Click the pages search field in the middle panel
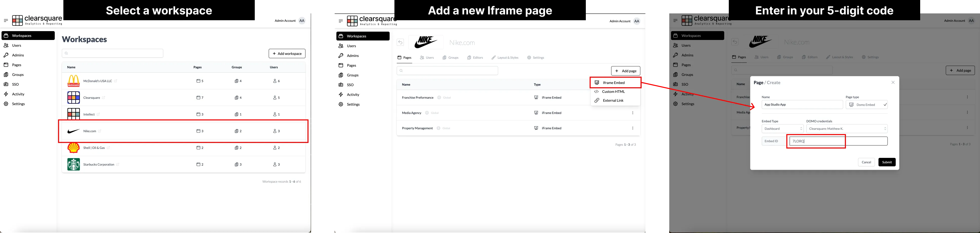 coord(447,71)
